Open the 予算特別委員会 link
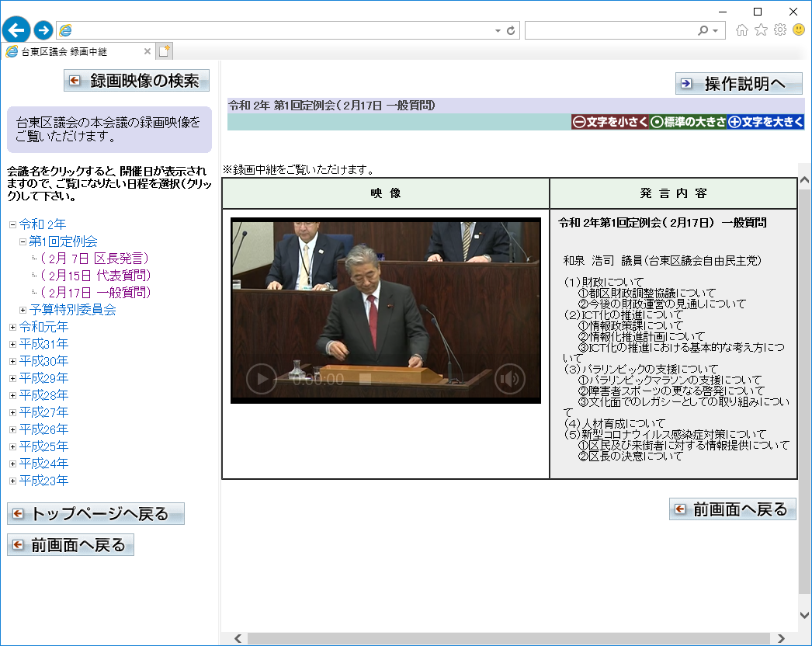Viewport: 812px width, 646px height. click(x=72, y=310)
